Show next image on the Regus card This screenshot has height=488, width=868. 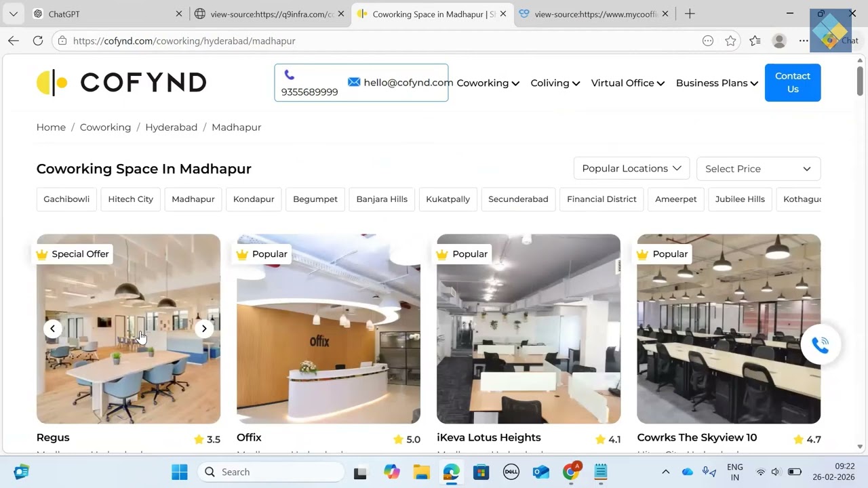(204, 329)
